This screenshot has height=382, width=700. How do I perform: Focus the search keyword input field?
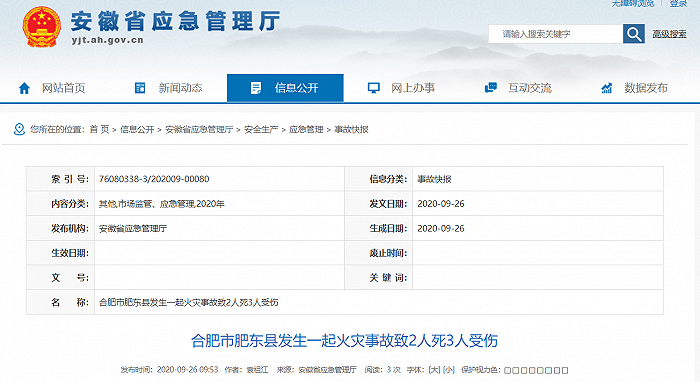point(556,34)
